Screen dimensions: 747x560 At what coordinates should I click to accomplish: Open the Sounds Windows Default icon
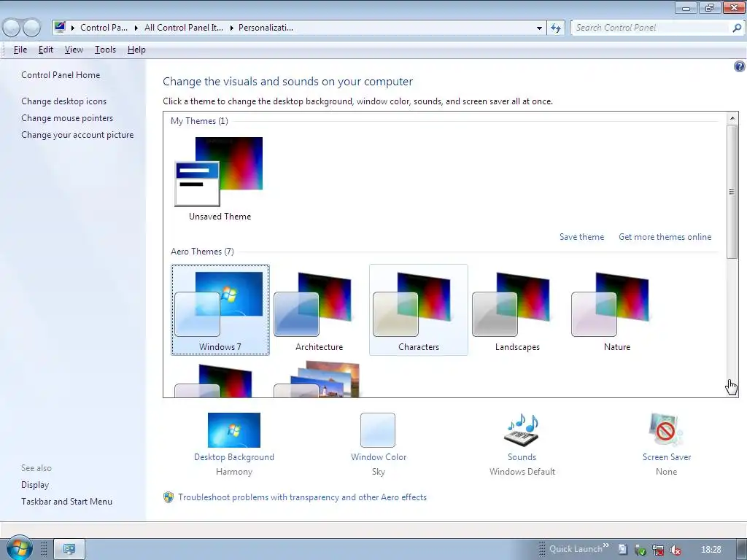522,429
